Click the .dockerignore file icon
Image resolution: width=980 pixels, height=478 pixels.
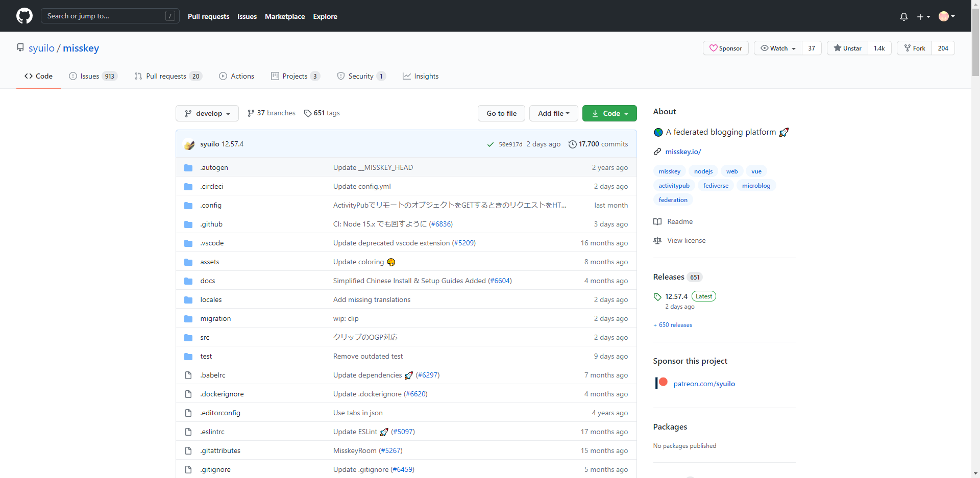[x=188, y=394]
